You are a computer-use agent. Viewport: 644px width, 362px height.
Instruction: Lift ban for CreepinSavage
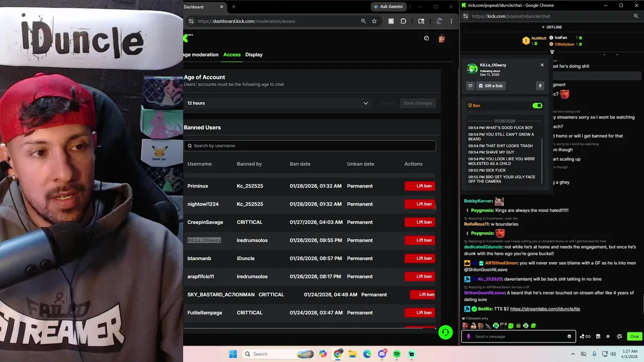(420, 222)
